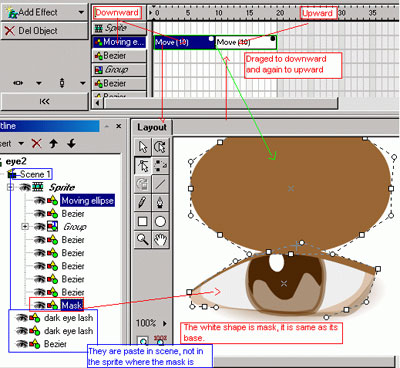Image resolution: width=400 pixels, height=368 pixels.
Task: Click the shape icon beside Mask in Outline
Action: pos(52,305)
